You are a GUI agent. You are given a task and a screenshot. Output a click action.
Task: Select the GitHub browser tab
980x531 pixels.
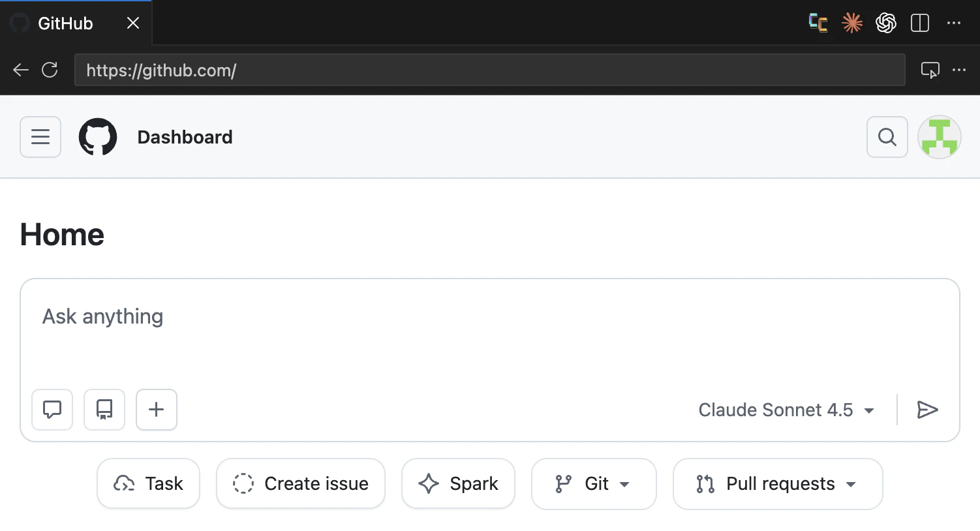click(x=76, y=23)
